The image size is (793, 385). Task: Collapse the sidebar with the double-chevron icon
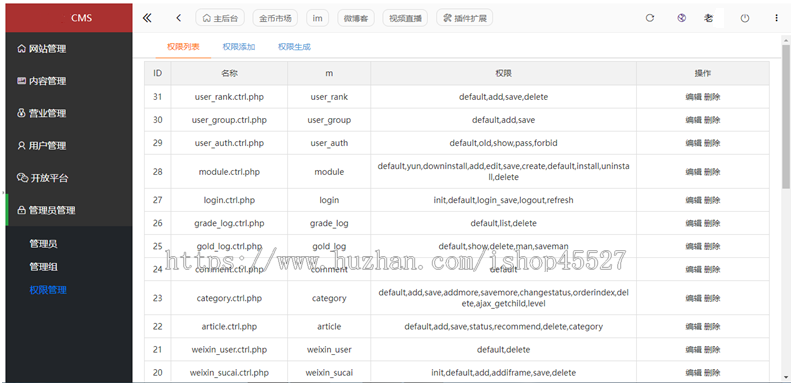[x=147, y=18]
